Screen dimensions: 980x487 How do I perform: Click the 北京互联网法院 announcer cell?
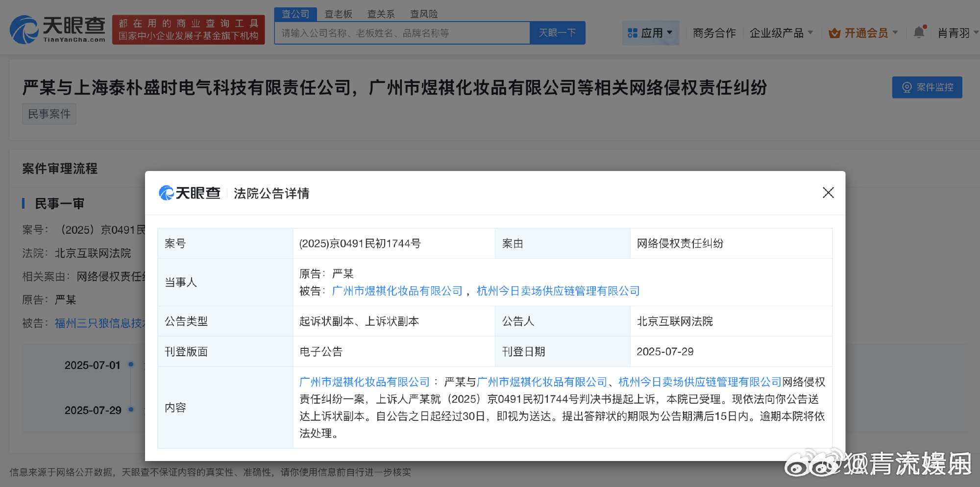[731, 321]
